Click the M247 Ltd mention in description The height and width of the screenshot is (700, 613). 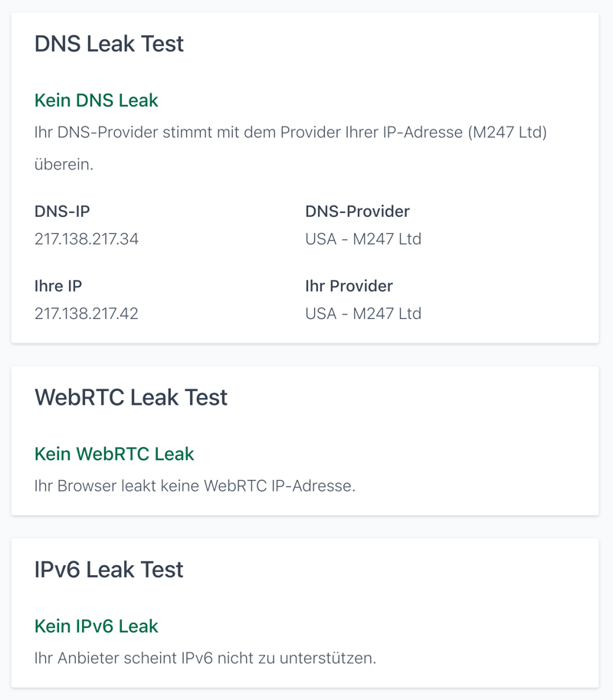[509, 133]
